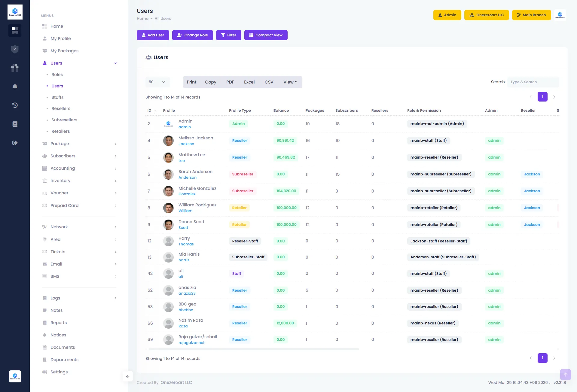Click the Type & Search field
This screenshot has width=577, height=392.
point(533,82)
